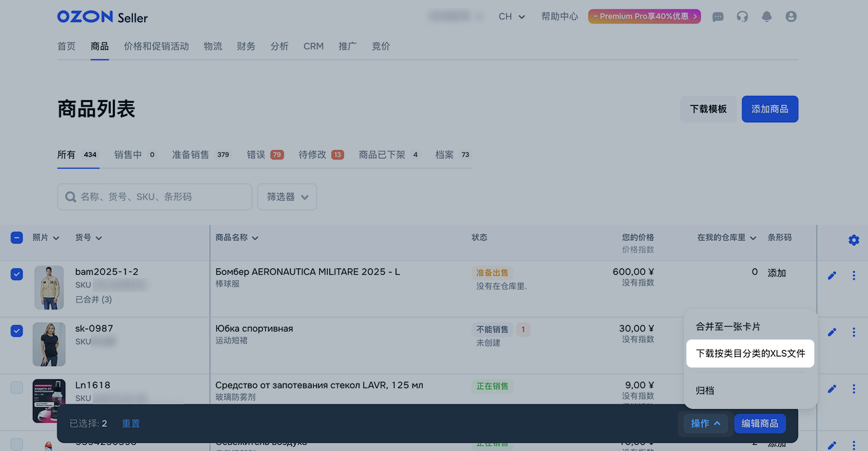Open the notifications bell
Image resolution: width=868 pixels, height=451 pixels.
click(767, 17)
